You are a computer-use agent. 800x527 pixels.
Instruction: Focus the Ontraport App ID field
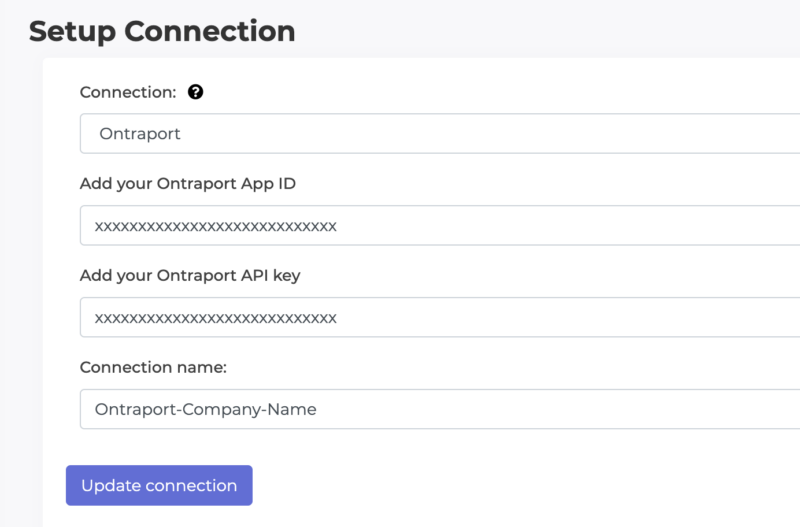pos(440,225)
